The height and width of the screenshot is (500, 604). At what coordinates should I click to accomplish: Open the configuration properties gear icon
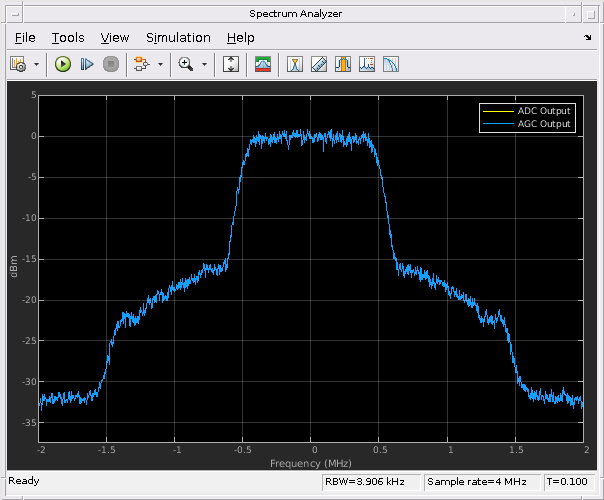coord(18,64)
